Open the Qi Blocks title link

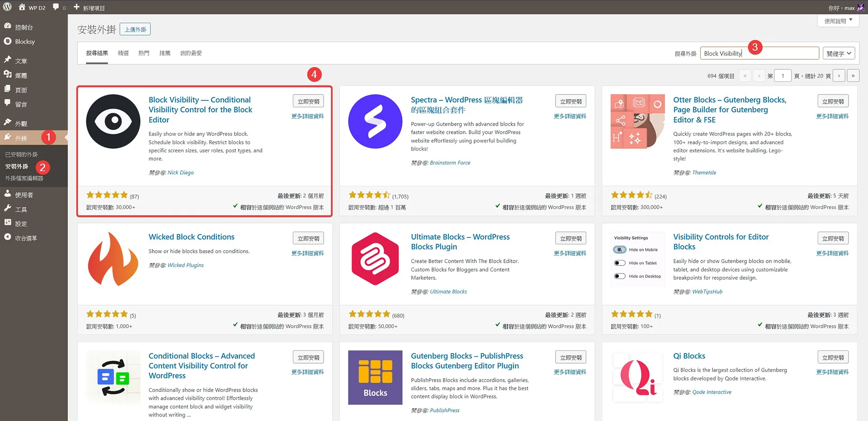point(689,356)
